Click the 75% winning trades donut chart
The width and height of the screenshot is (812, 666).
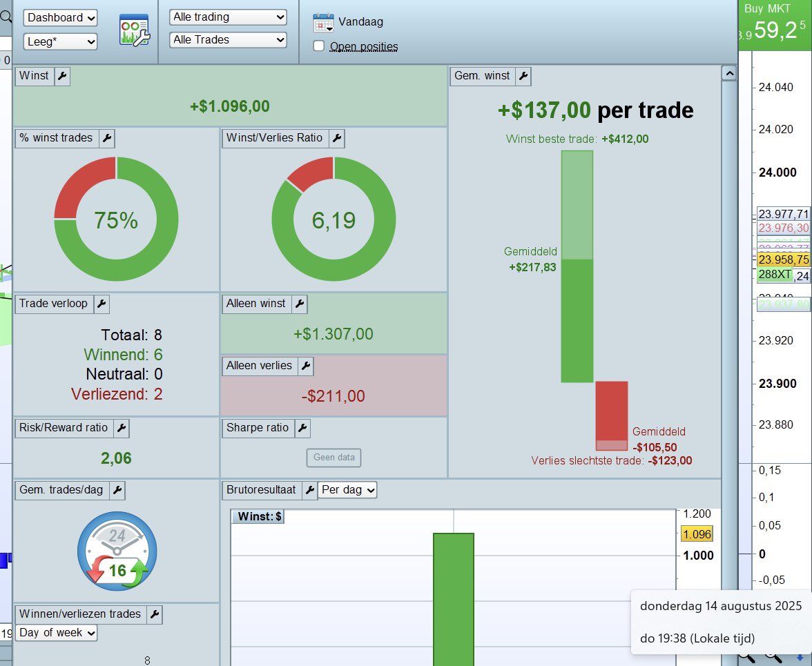[117, 219]
